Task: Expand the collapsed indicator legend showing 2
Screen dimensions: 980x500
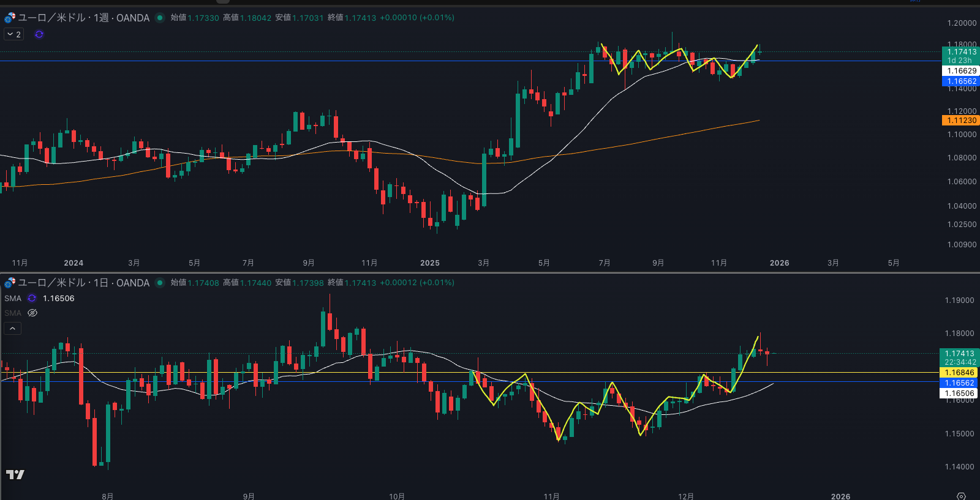Action: [x=14, y=34]
